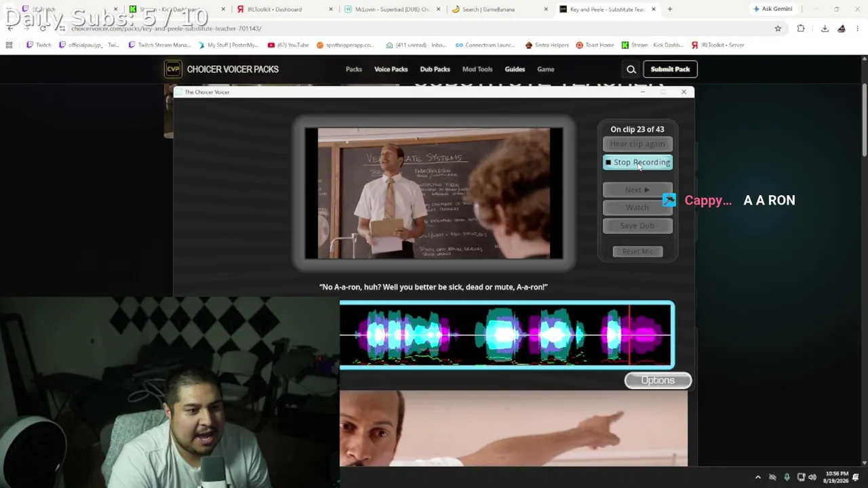Switch to the McLovin - Superbad tab

[x=393, y=9]
